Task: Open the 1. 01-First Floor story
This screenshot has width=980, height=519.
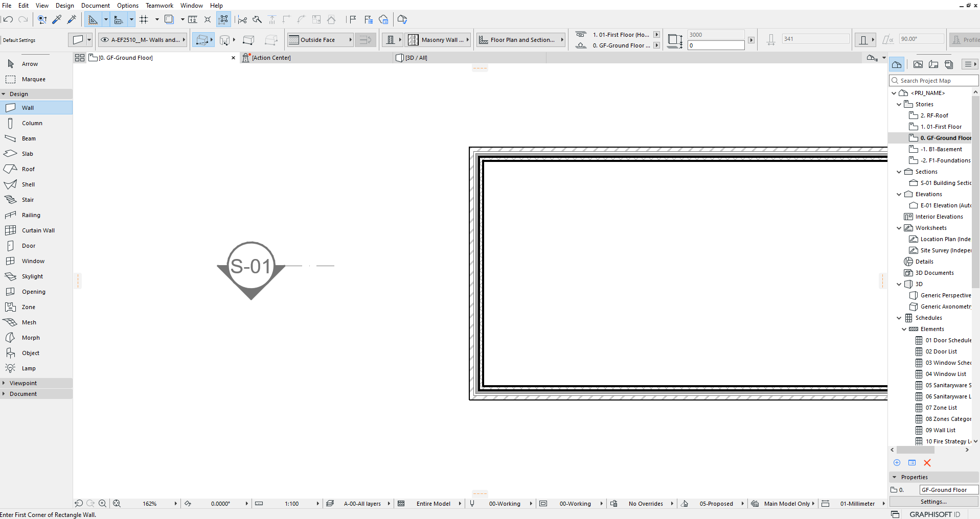Action: (x=941, y=127)
